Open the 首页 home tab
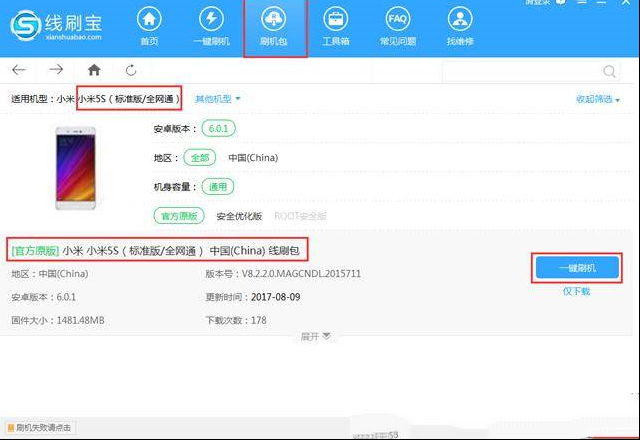The height and width of the screenshot is (440, 640). coord(149,27)
